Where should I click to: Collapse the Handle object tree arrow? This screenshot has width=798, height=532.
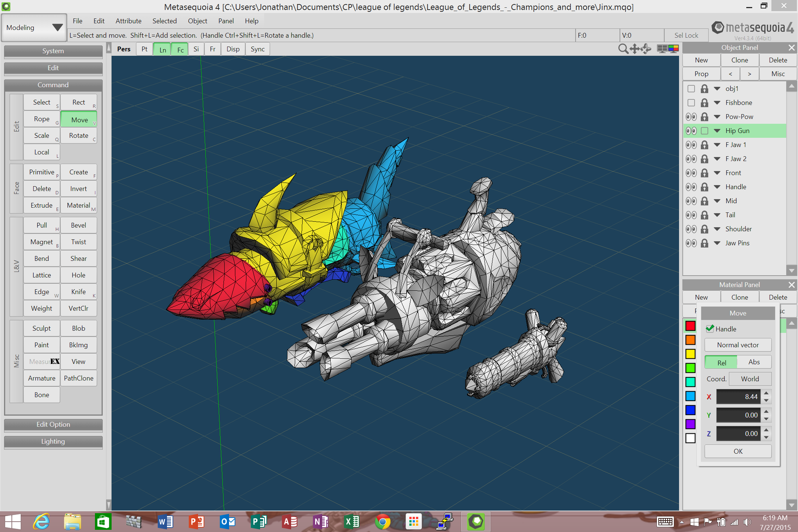[x=717, y=187]
